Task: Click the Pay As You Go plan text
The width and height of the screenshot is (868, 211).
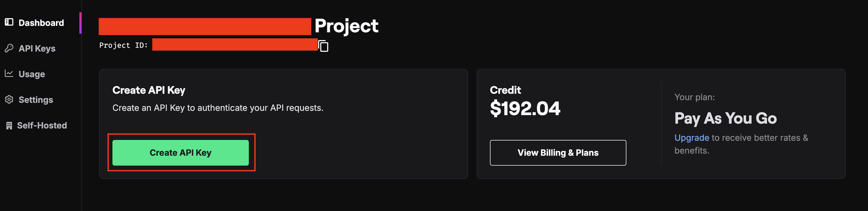Action: tap(726, 119)
